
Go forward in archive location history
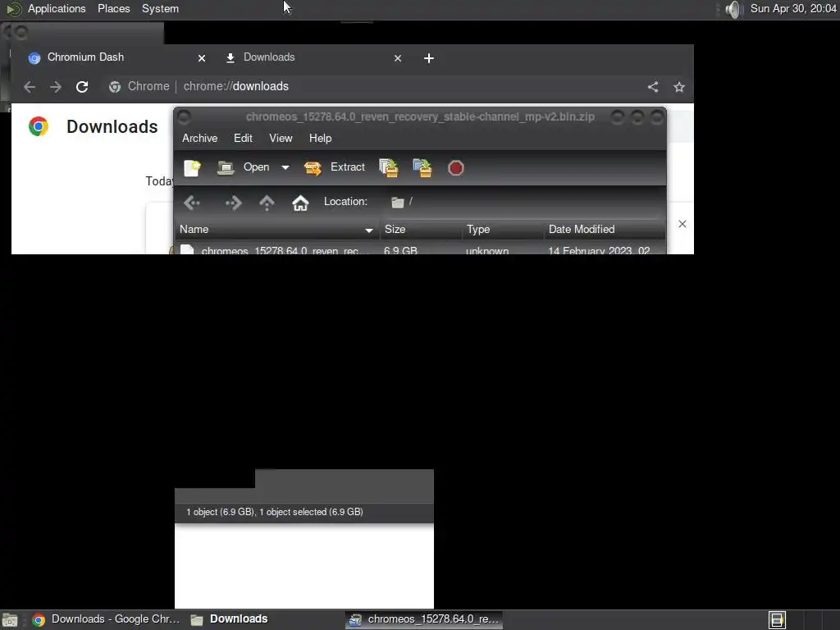coord(234,203)
